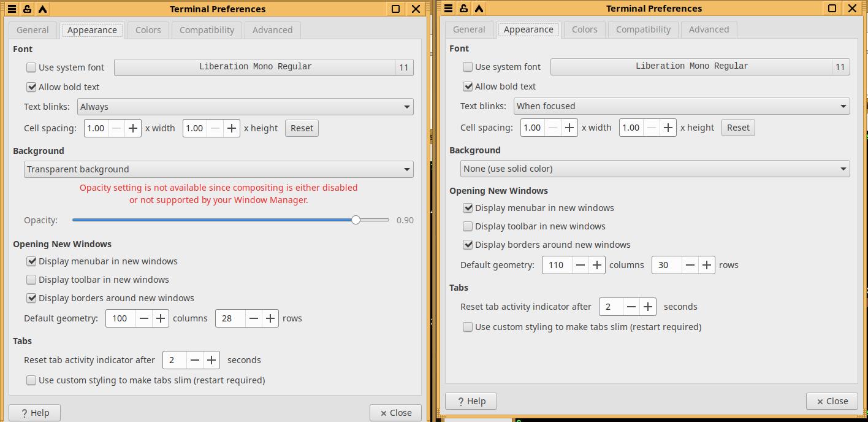Increase rows value 28 in left window
Screen dimensions: 868x422
point(270,318)
